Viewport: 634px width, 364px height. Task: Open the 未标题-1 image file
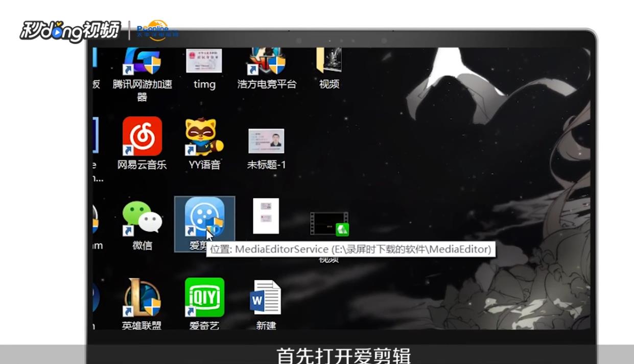coord(266,141)
